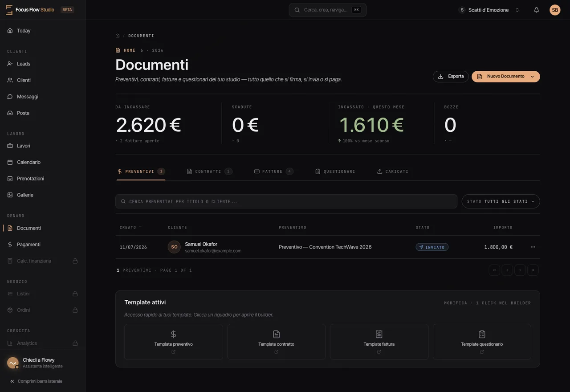Switch to the Caricati tab
Viewport: 570px width, 392px height.
(393, 171)
